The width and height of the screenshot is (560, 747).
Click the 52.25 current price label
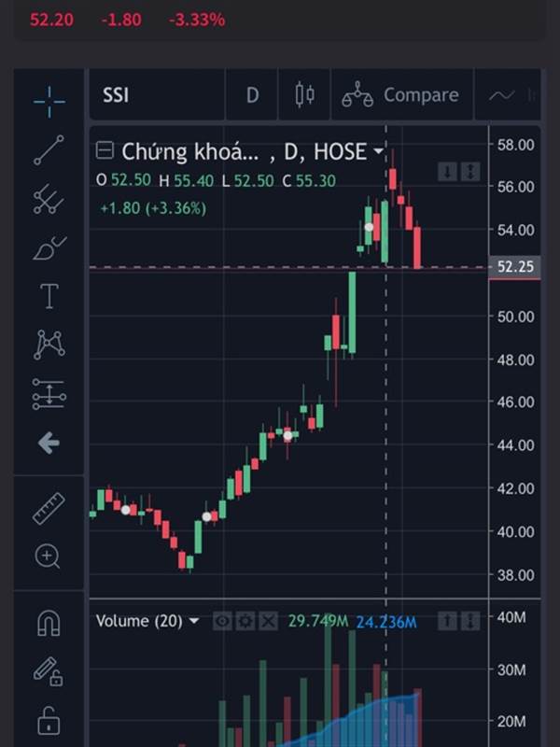tap(515, 267)
